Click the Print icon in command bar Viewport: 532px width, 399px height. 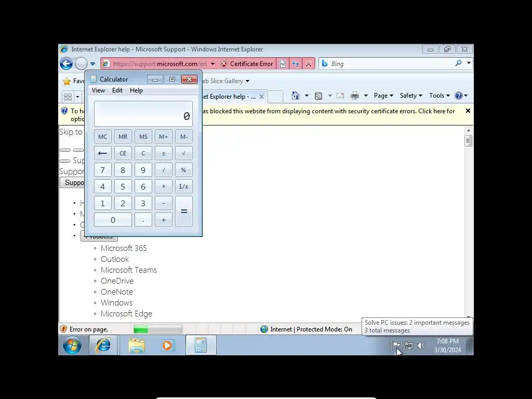click(355, 96)
